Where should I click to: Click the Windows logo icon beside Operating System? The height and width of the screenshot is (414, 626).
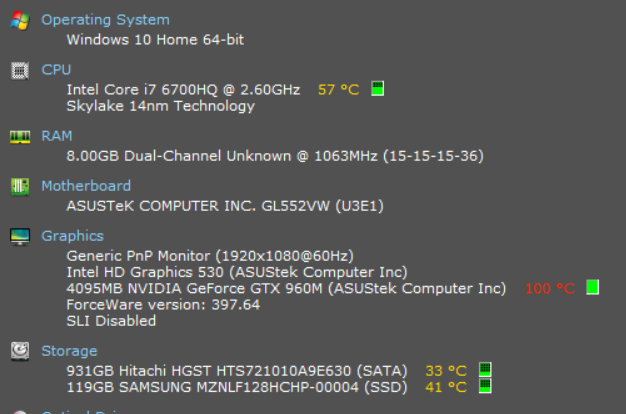coord(19,20)
